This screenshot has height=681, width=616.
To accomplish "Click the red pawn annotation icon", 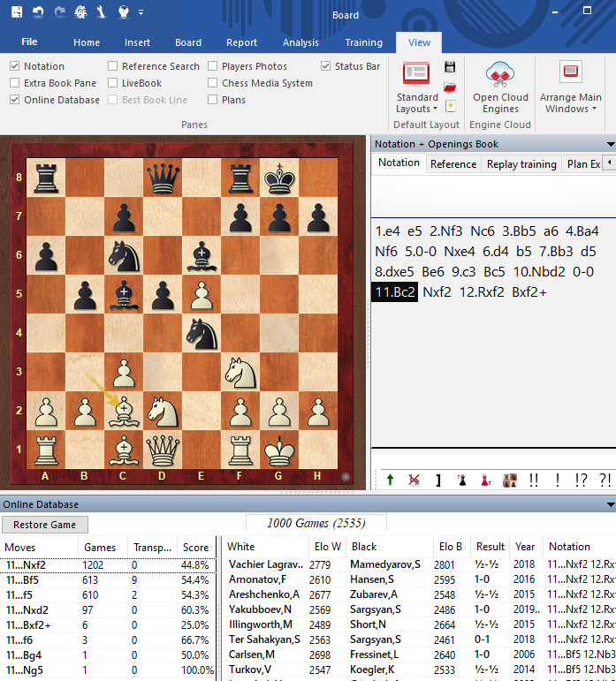I will coord(485,480).
